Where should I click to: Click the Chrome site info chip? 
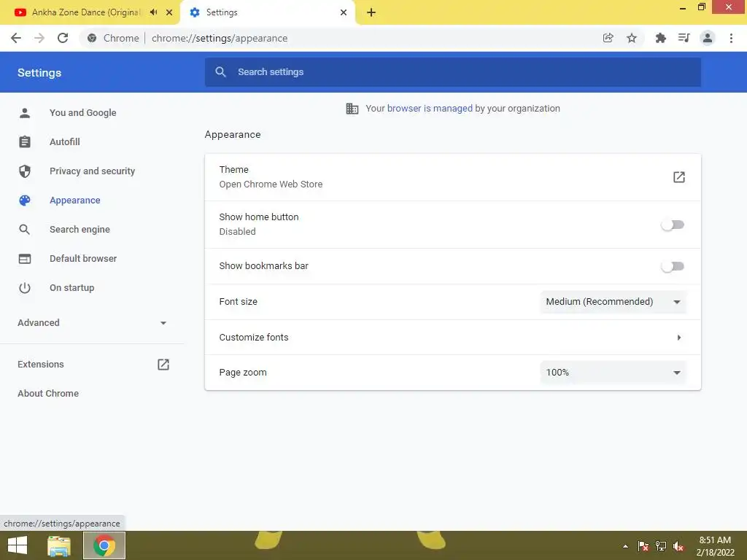point(113,38)
